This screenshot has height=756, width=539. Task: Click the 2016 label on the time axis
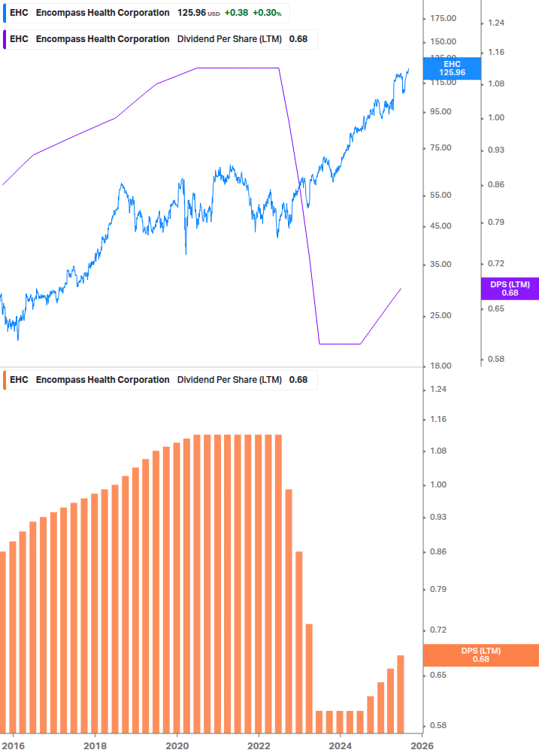(x=13, y=746)
